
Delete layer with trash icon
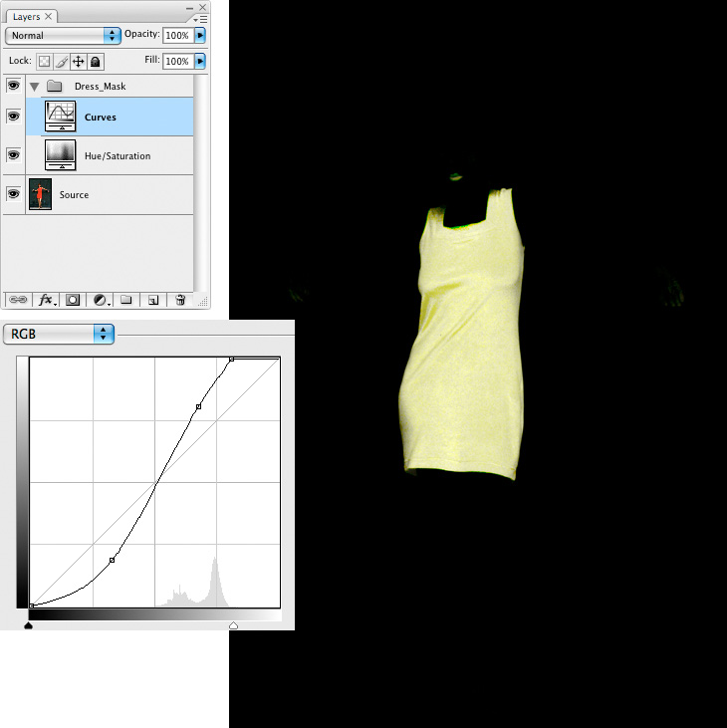click(180, 299)
